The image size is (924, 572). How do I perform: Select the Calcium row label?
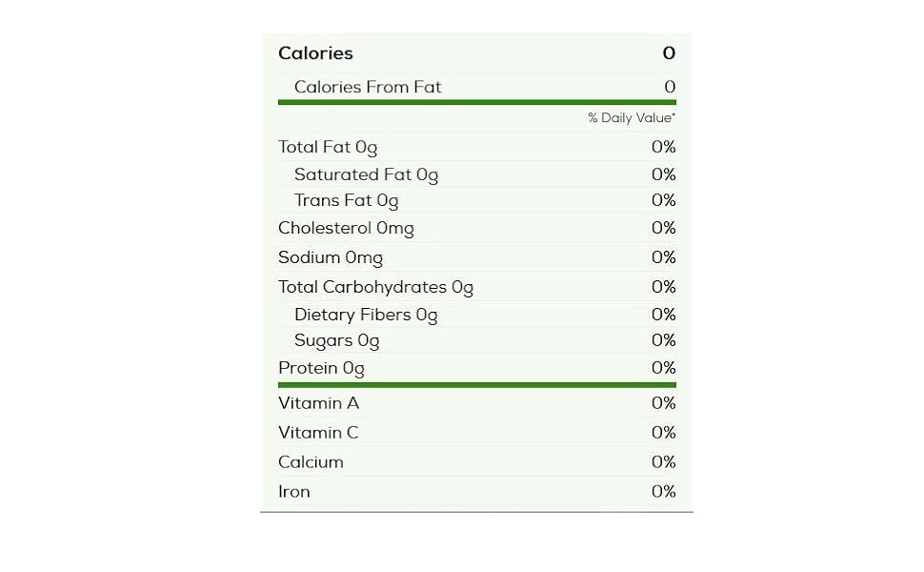(x=311, y=462)
